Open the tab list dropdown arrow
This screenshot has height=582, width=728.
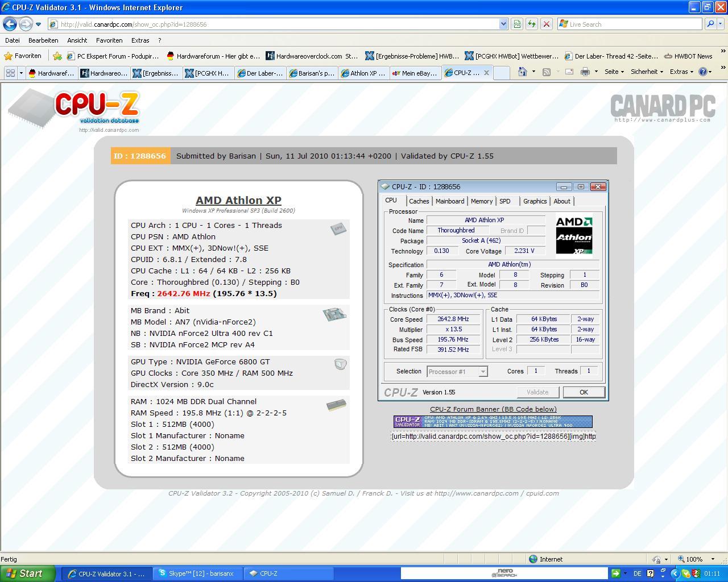pyautogui.click(x=21, y=73)
